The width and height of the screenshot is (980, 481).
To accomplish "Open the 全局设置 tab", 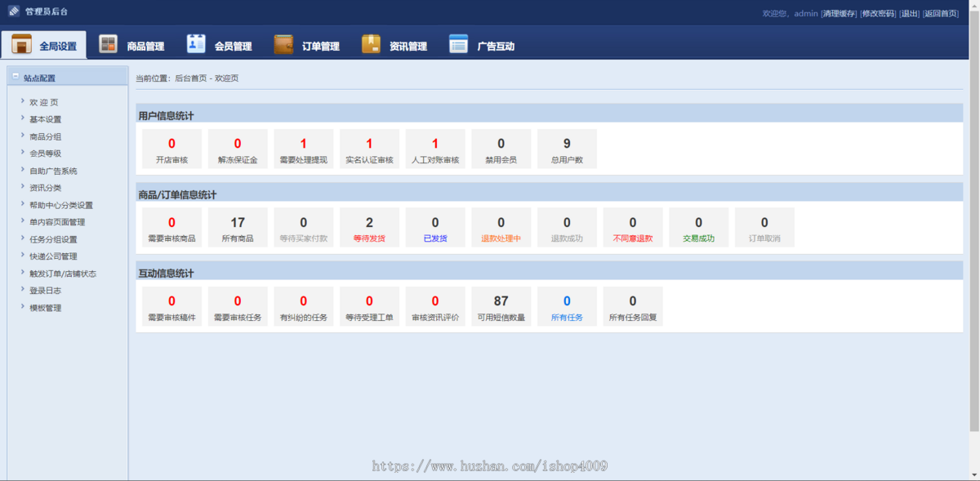I will (x=44, y=45).
